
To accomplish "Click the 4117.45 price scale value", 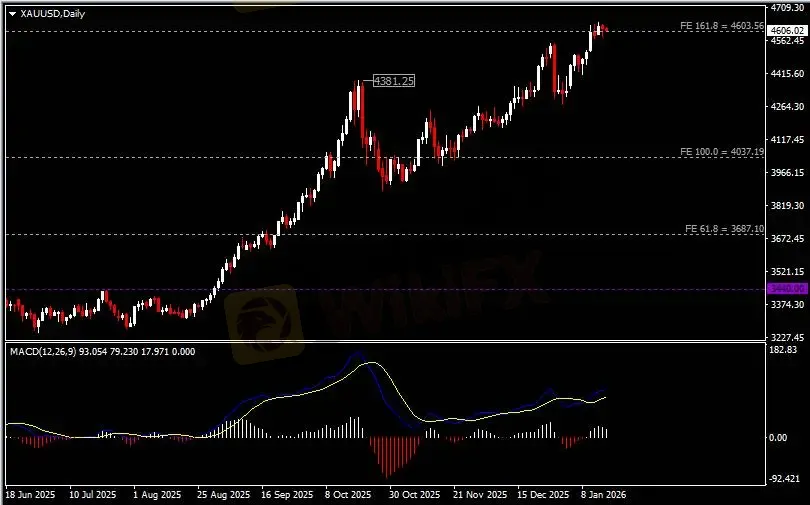I will tap(787, 140).
